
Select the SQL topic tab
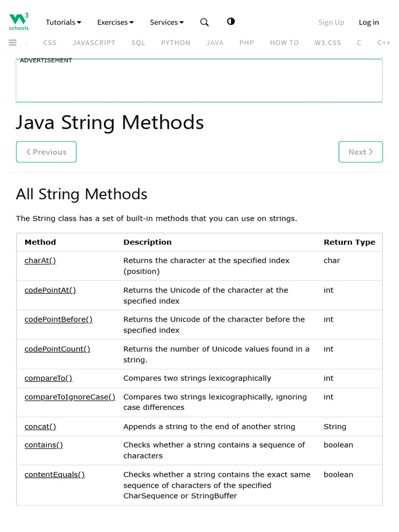[138, 43]
